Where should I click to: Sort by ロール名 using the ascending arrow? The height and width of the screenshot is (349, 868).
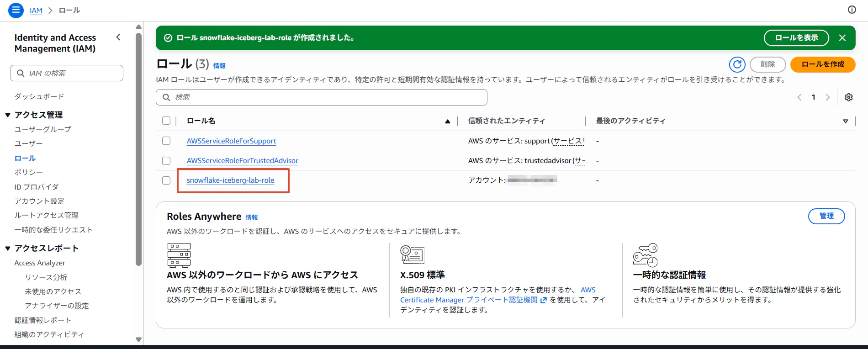click(448, 121)
